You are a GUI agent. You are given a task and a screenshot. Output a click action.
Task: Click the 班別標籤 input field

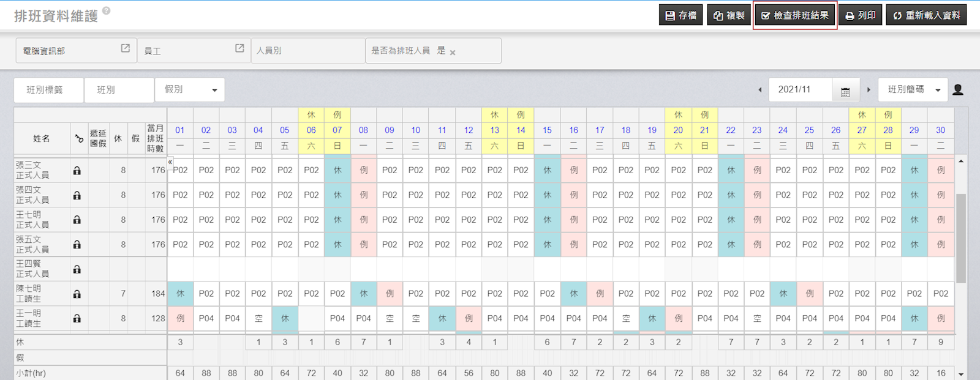(x=49, y=90)
